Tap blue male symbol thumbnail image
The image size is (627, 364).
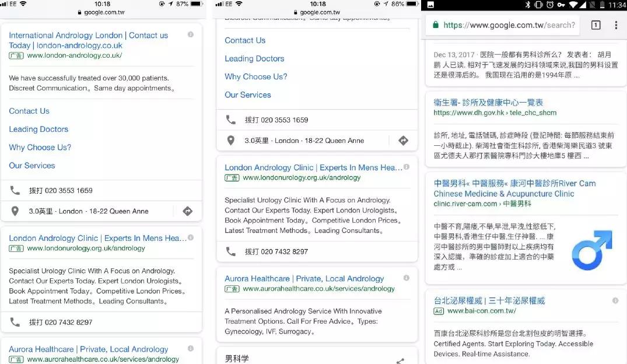pyautogui.click(x=592, y=250)
